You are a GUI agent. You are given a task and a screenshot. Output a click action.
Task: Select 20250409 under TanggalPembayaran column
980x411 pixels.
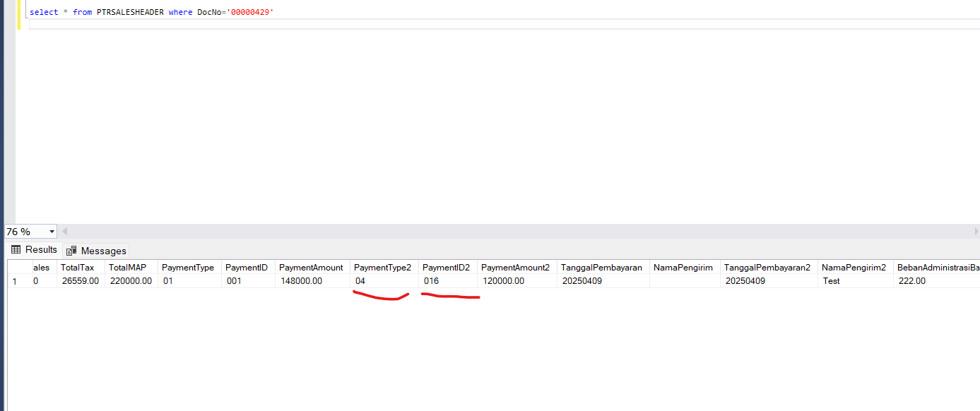tap(603, 281)
